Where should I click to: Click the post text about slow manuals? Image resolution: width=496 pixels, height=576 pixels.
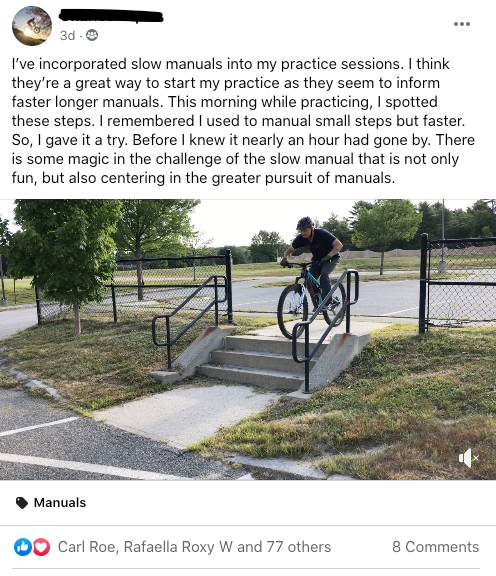click(243, 121)
